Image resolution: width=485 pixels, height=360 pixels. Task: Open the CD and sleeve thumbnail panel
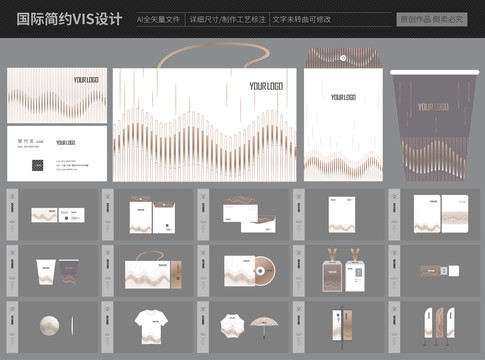click(243, 271)
